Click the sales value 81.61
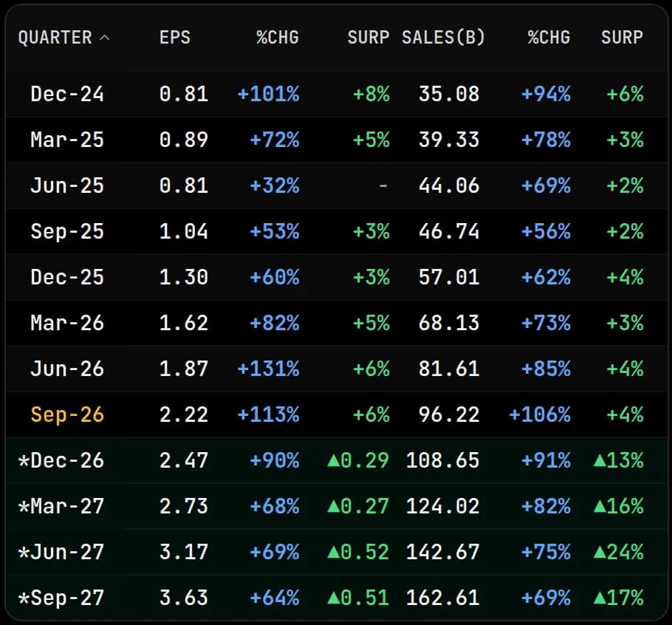Viewport: 672px width, 625px height. [x=449, y=369]
